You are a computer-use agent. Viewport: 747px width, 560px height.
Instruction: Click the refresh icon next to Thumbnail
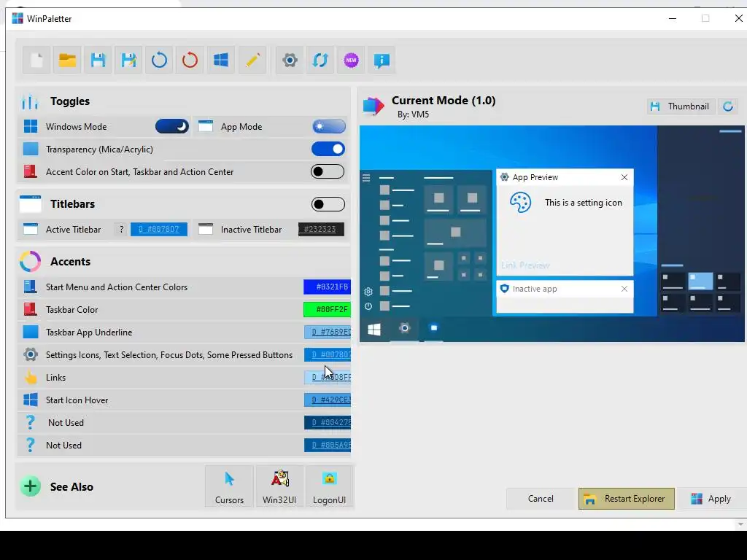click(x=728, y=106)
